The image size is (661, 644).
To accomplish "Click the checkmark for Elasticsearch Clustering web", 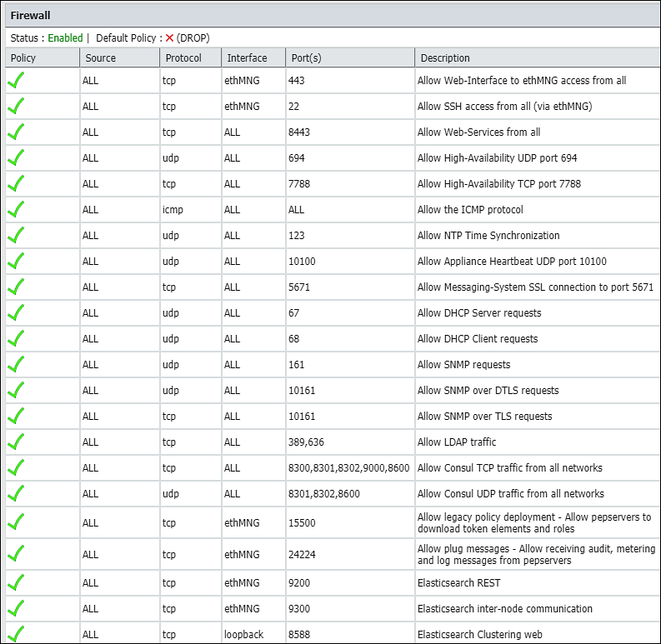I will 16,633.
